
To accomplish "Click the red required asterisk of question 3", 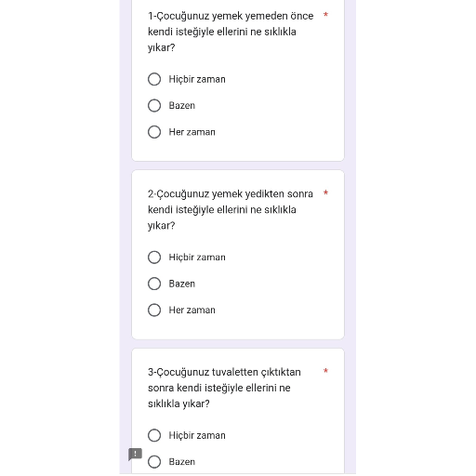I will (325, 371).
